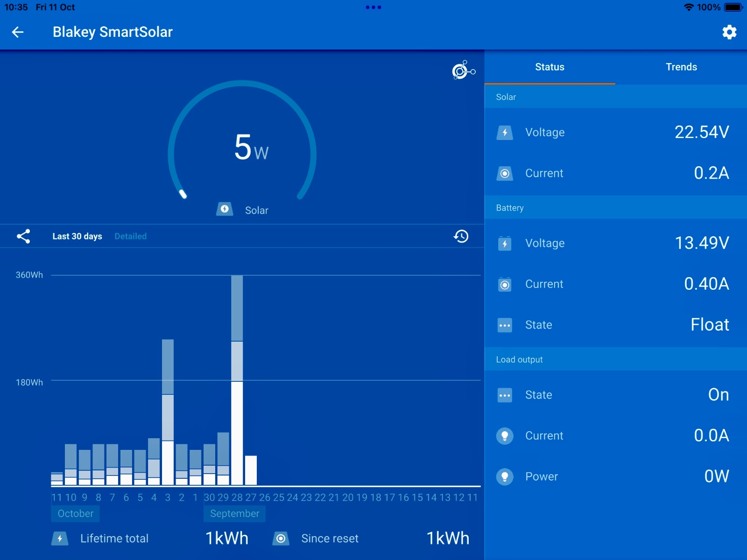Image resolution: width=747 pixels, height=560 pixels.
Task: Tap the Battery Voltage icon
Action: pos(505,244)
